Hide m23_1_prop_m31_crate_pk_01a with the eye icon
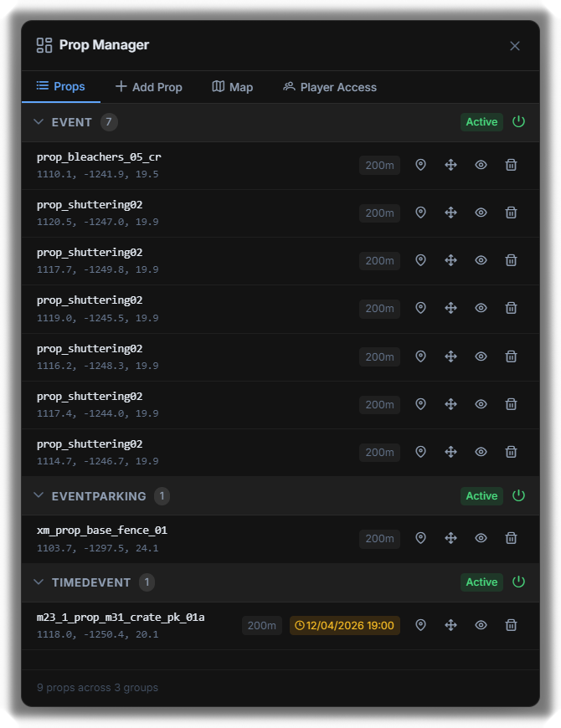The image size is (561, 728). tap(481, 625)
